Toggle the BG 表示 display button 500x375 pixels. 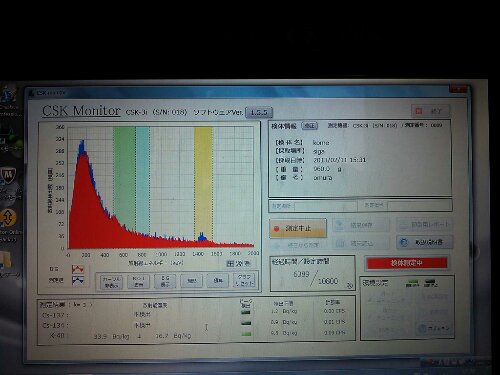click(165, 281)
